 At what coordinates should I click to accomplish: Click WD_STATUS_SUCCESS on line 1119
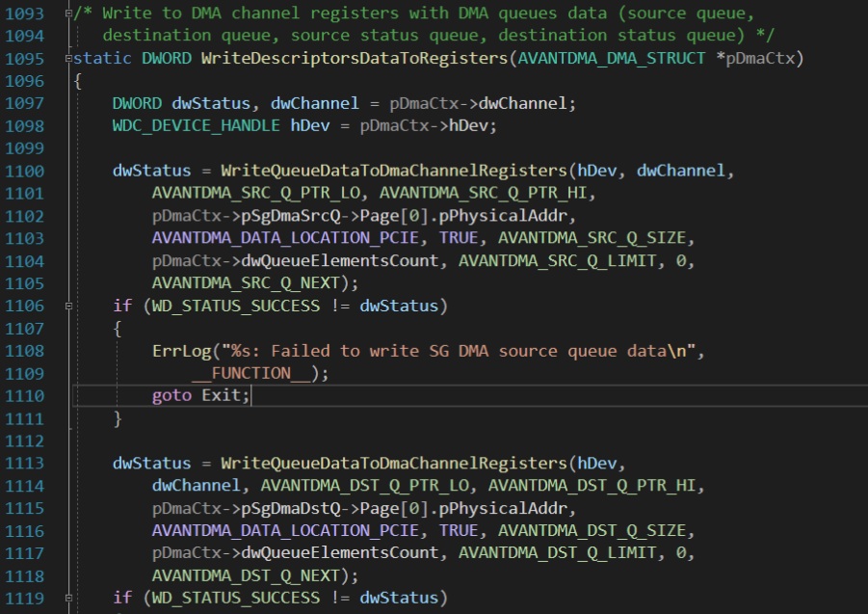click(x=236, y=598)
